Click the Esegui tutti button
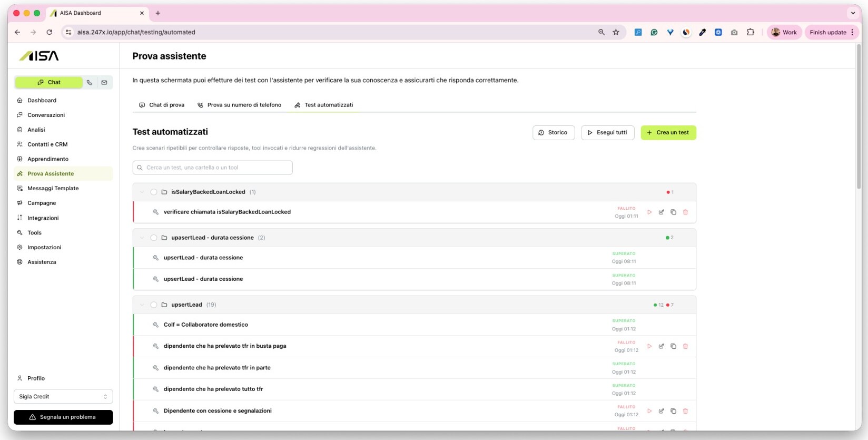 [607, 133]
